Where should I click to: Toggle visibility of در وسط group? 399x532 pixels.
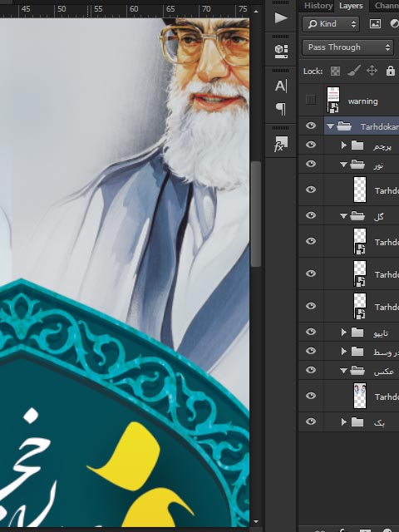[x=310, y=351]
